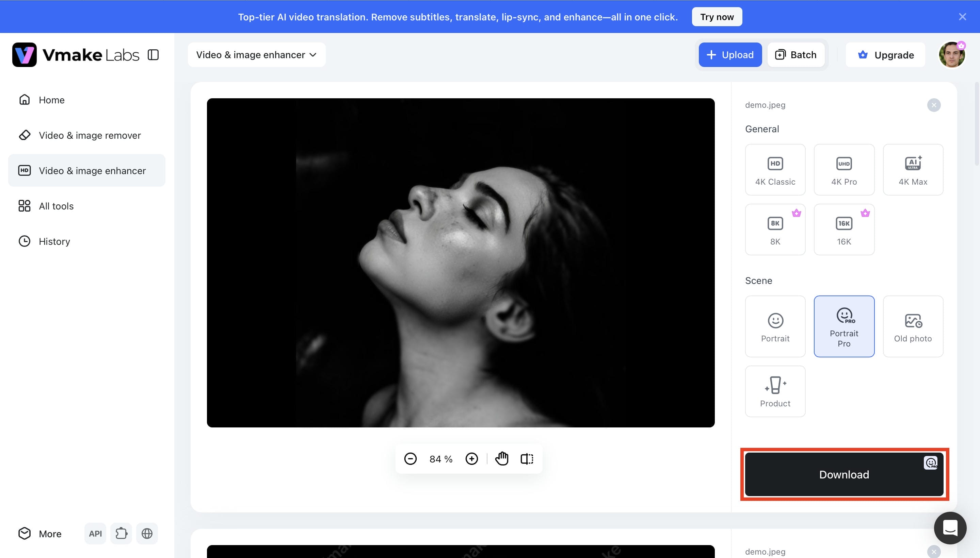Viewport: 980px width, 558px height.
Task: Remove demo.jpeg with its close button
Action: click(x=934, y=105)
